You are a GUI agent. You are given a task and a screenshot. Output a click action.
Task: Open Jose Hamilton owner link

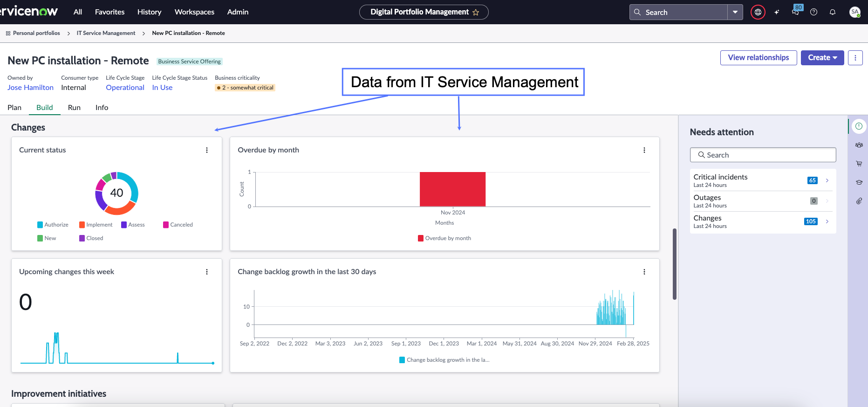pos(30,88)
